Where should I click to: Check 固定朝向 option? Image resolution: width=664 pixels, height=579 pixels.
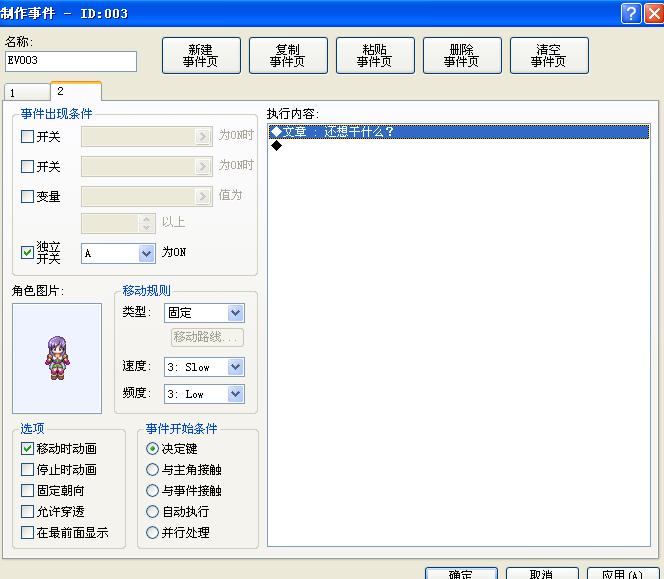pyautogui.click(x=27, y=490)
